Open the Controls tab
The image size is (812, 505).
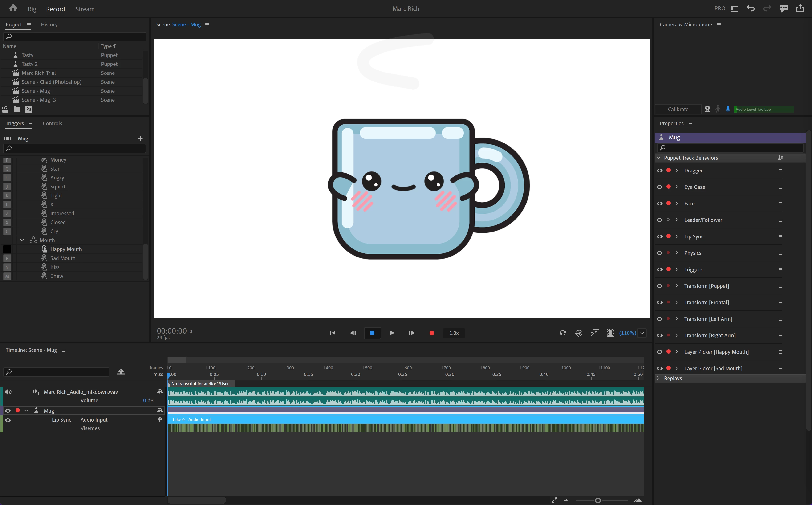[x=53, y=123]
